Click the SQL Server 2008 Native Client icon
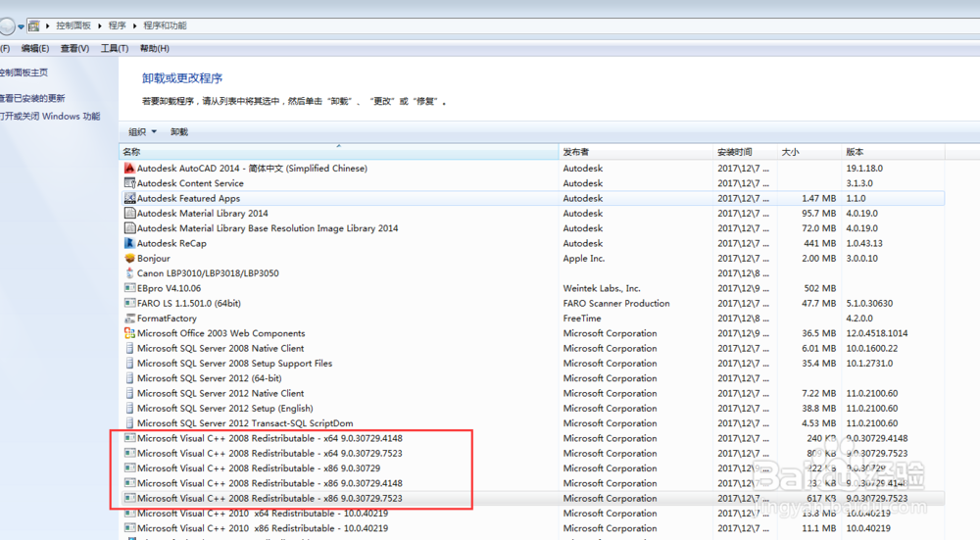The height and width of the screenshot is (540, 980). click(130, 348)
